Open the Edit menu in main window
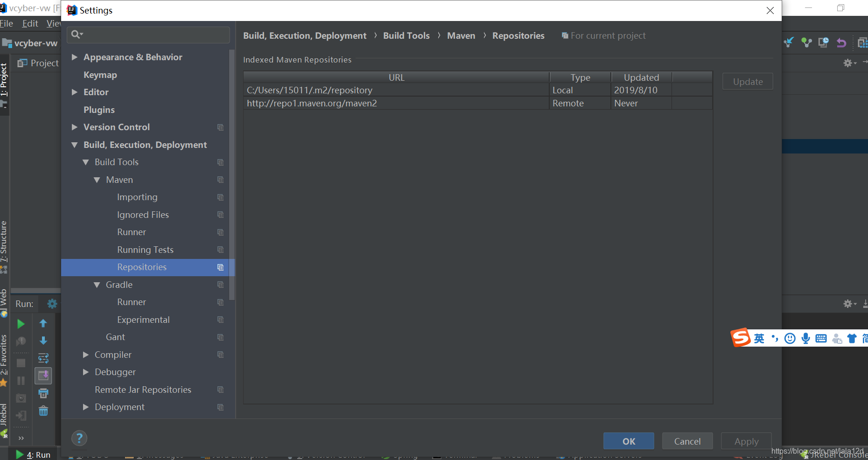 click(30, 23)
